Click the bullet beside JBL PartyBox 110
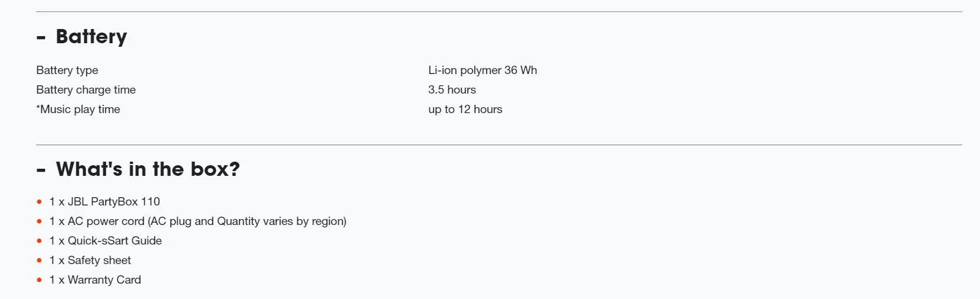The height and width of the screenshot is (299, 980). pyautogui.click(x=39, y=202)
